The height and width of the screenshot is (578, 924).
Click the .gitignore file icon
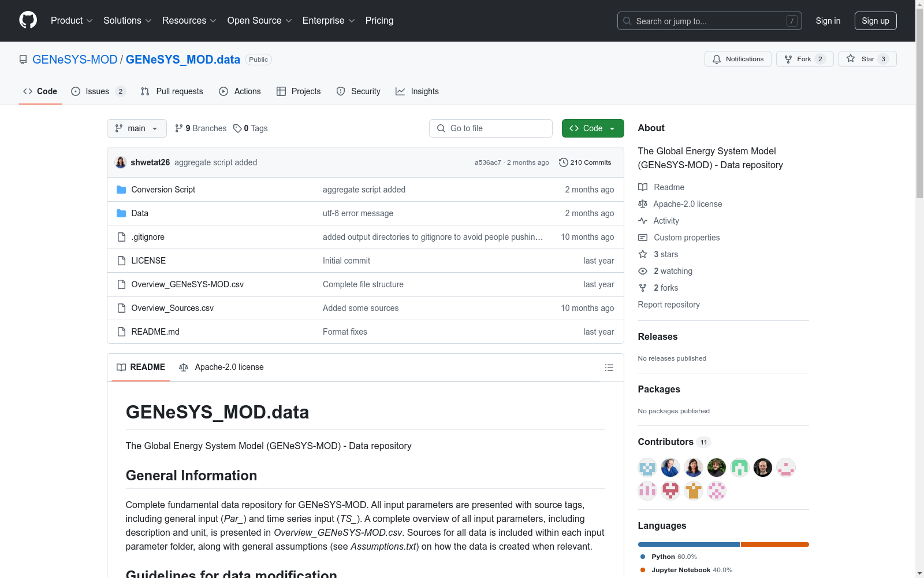click(x=121, y=237)
